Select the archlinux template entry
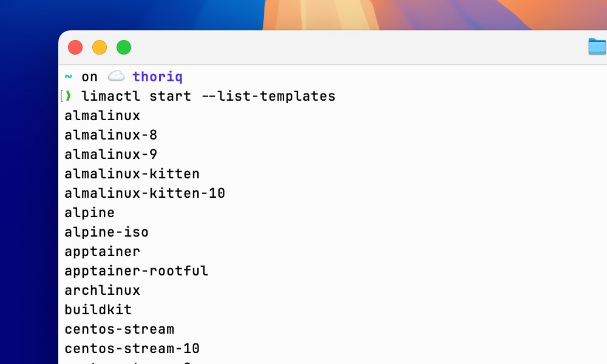 tap(102, 290)
